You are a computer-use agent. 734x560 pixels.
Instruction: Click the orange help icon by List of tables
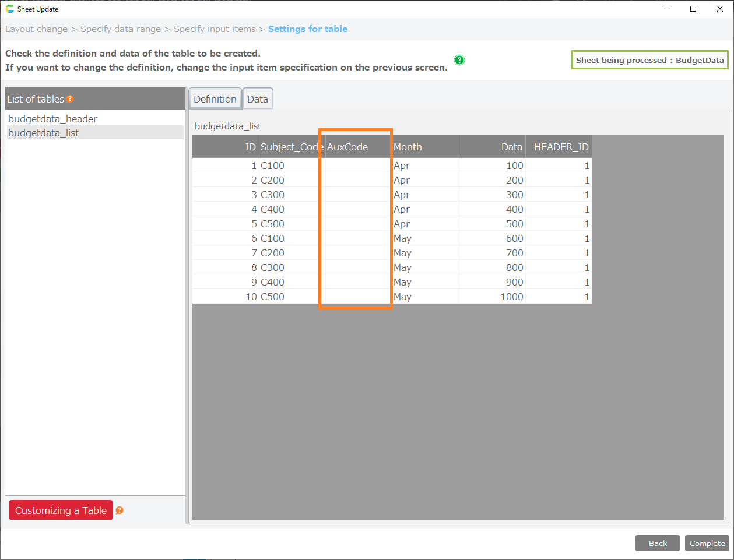tap(70, 99)
